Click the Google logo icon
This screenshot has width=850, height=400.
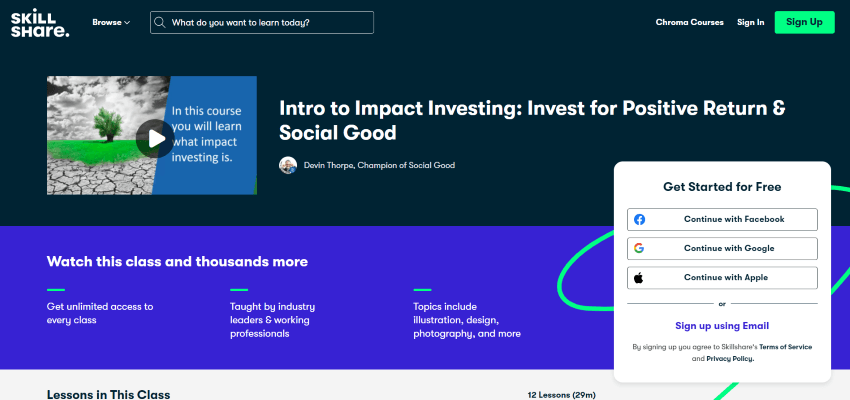pos(639,248)
